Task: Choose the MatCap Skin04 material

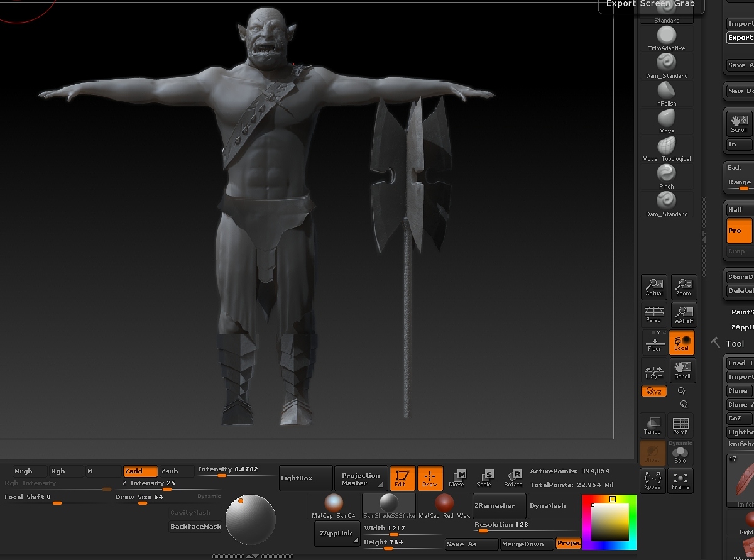Action: [x=334, y=507]
